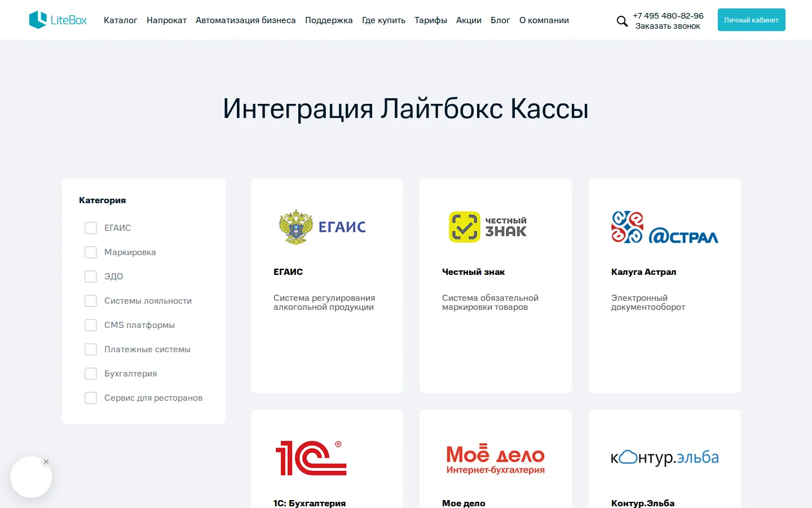Enable the CMS платформы filter
The height and width of the screenshot is (508, 812).
pyautogui.click(x=91, y=325)
